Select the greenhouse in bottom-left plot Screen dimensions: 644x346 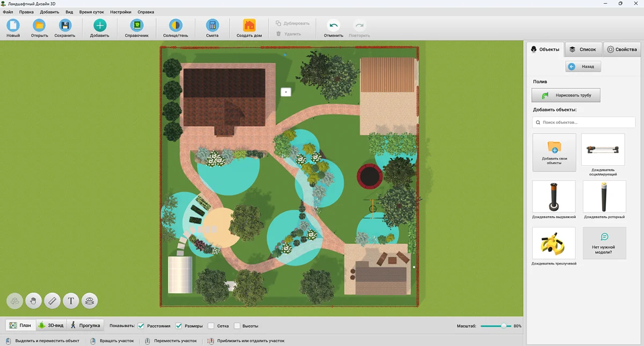point(180,275)
